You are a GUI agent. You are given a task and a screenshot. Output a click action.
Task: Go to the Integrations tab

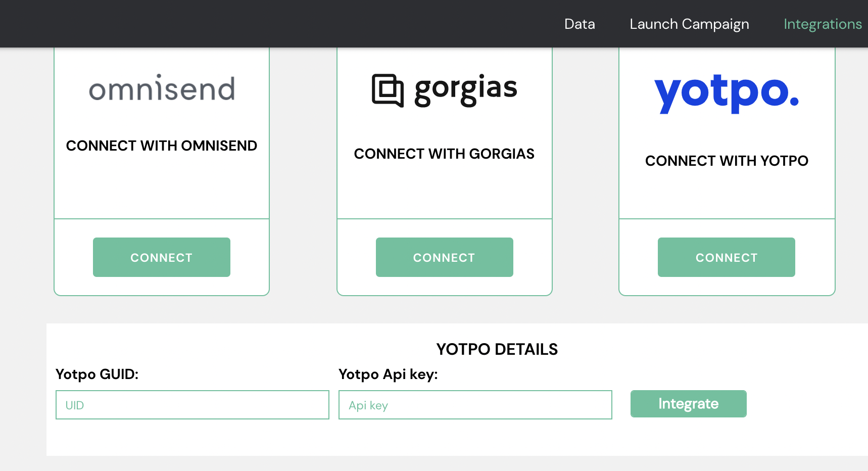pos(823,24)
